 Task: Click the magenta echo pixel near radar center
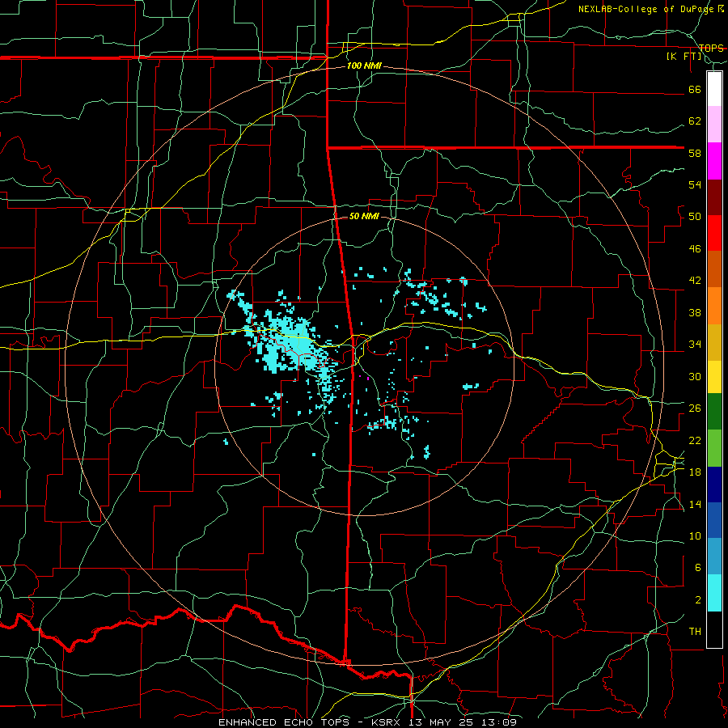pyautogui.click(x=368, y=379)
